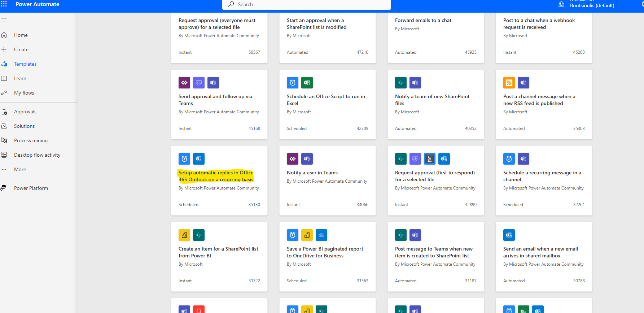Click RSS icon on channel message card

[509, 83]
